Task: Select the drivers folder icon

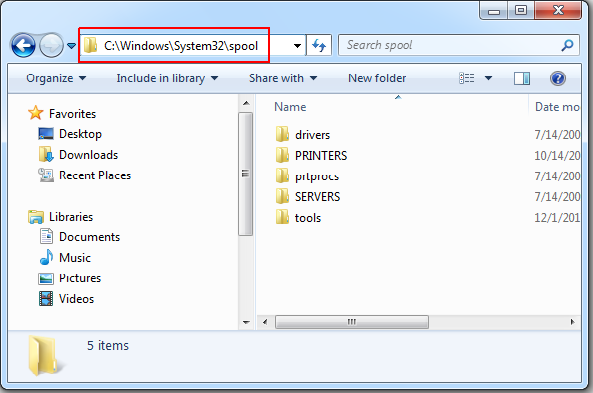Action: (x=282, y=134)
